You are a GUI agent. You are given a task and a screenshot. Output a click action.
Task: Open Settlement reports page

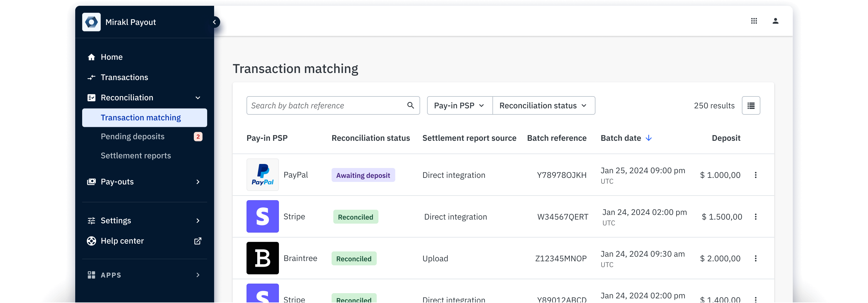point(135,156)
